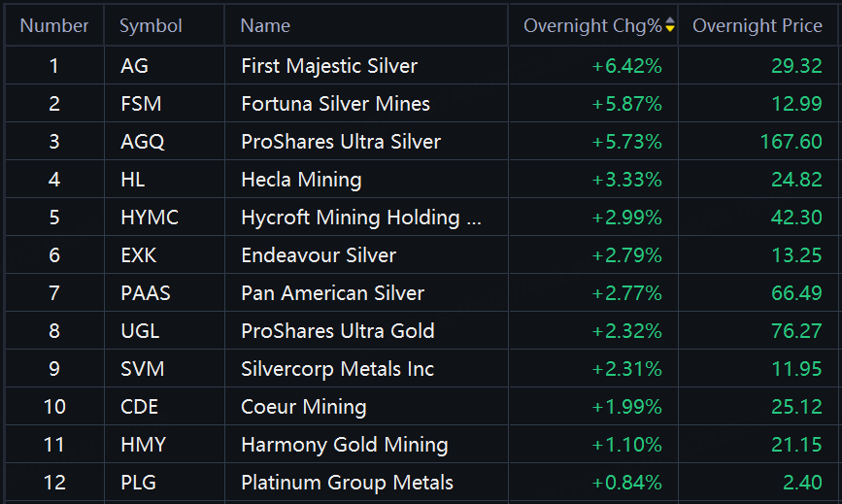Open the Pan American Silver entry
Viewport: 842px width, 504px height.
[332, 293]
